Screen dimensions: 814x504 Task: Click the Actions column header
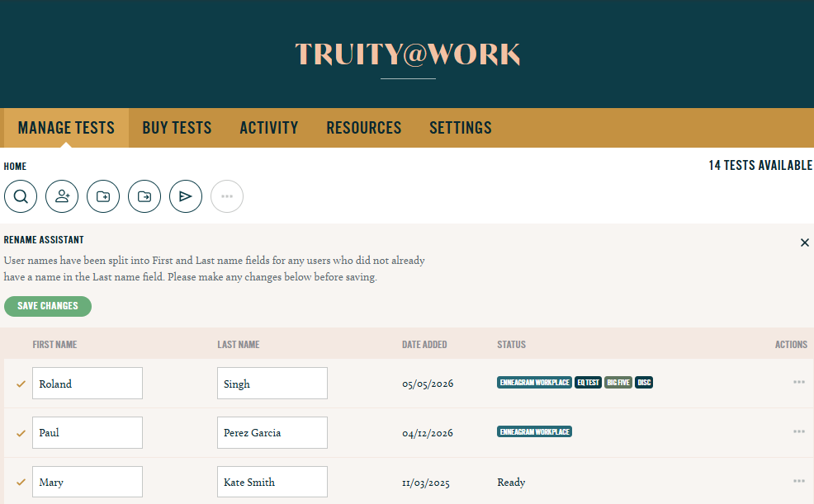click(791, 344)
